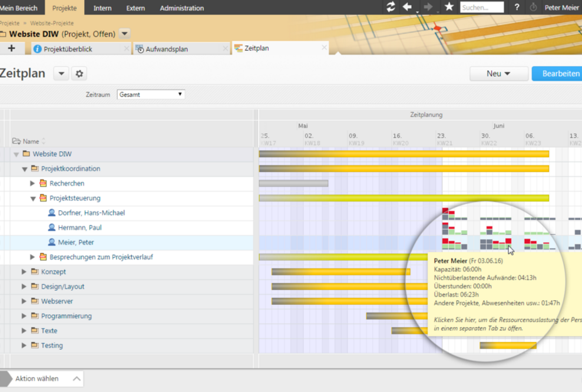Open the Neu dropdown button
Image resolution: width=582 pixels, height=392 pixels.
[498, 74]
